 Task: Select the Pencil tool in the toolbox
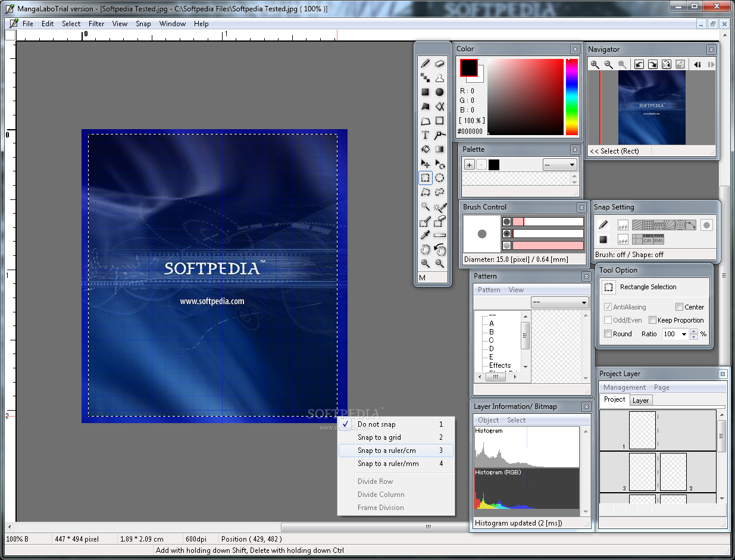425,63
